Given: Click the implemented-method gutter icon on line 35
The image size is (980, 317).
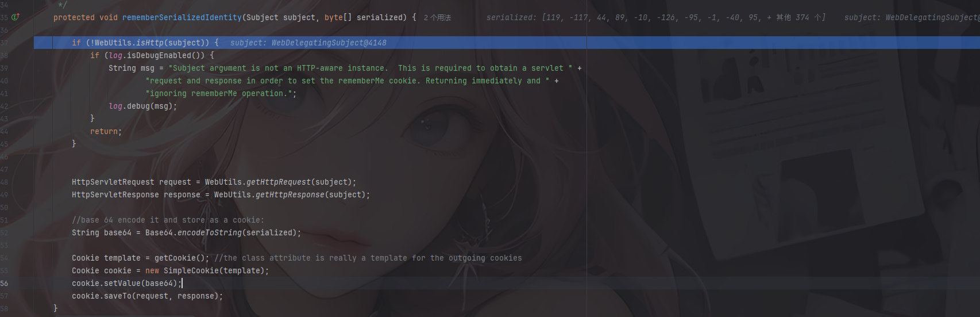Looking at the screenshot, I should pyautogui.click(x=16, y=17).
